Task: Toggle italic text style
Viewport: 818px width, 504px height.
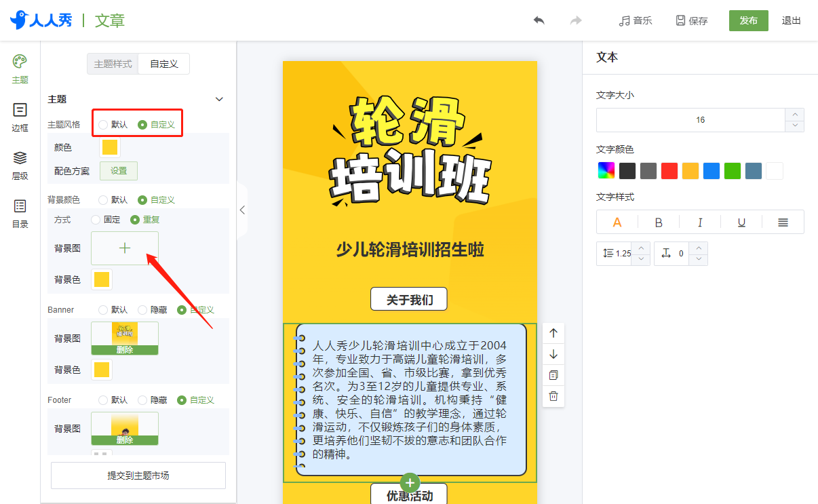Action: pos(700,222)
